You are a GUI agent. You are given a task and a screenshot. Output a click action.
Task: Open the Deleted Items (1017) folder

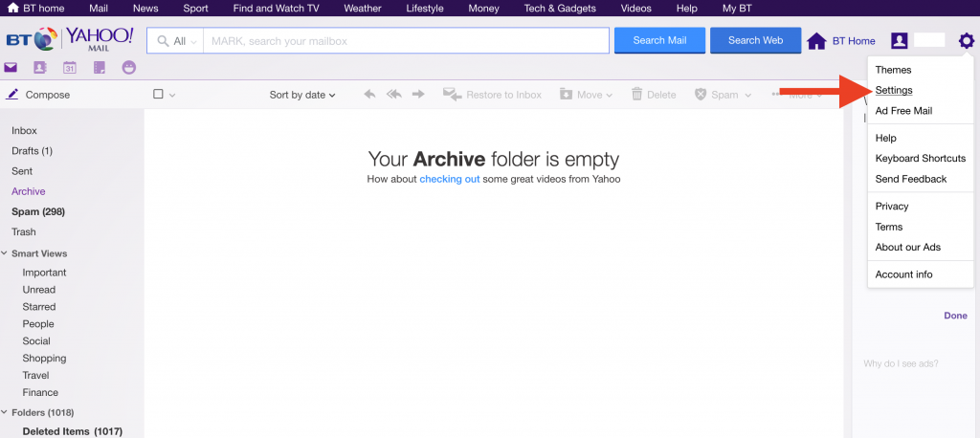tap(73, 431)
